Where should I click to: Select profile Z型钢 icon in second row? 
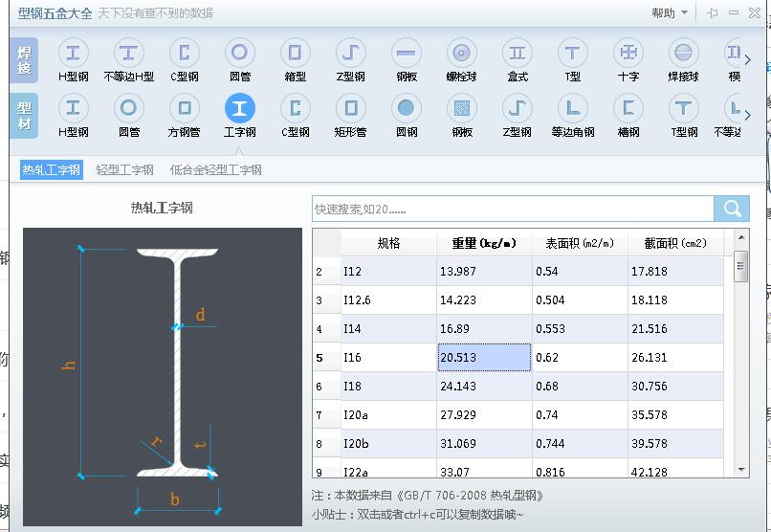tap(518, 108)
